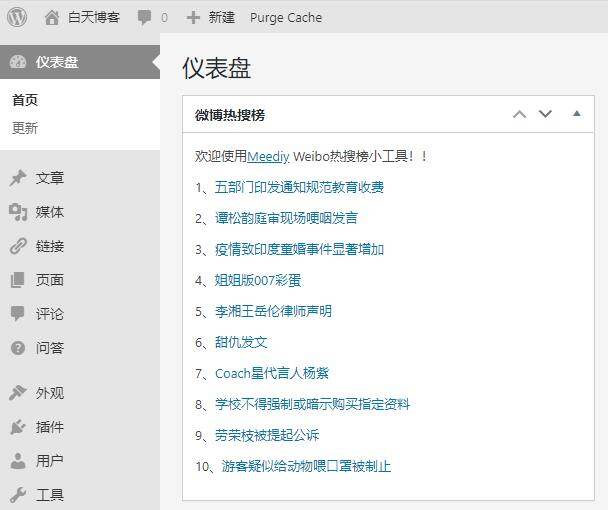Click the 仪表盘 page heading
The image size is (608, 510).
pyautogui.click(x=216, y=68)
